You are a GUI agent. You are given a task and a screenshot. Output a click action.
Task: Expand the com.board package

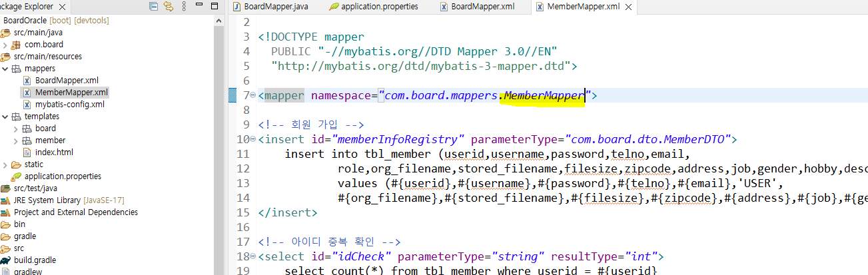5,45
